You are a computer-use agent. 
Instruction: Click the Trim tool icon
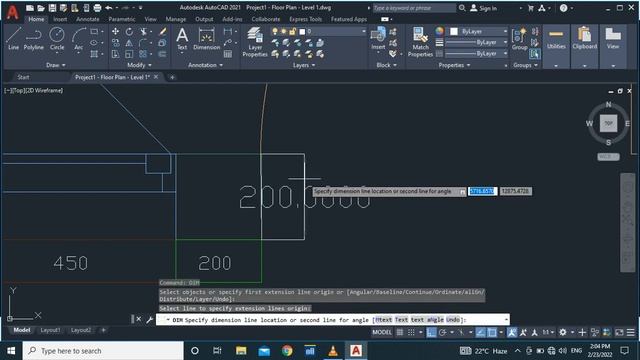pos(143,31)
